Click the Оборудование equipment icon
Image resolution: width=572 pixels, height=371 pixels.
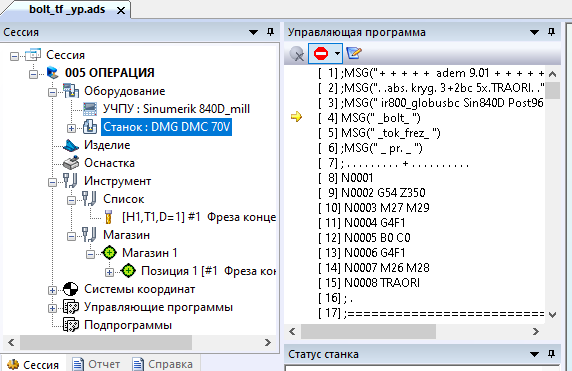click(x=71, y=91)
